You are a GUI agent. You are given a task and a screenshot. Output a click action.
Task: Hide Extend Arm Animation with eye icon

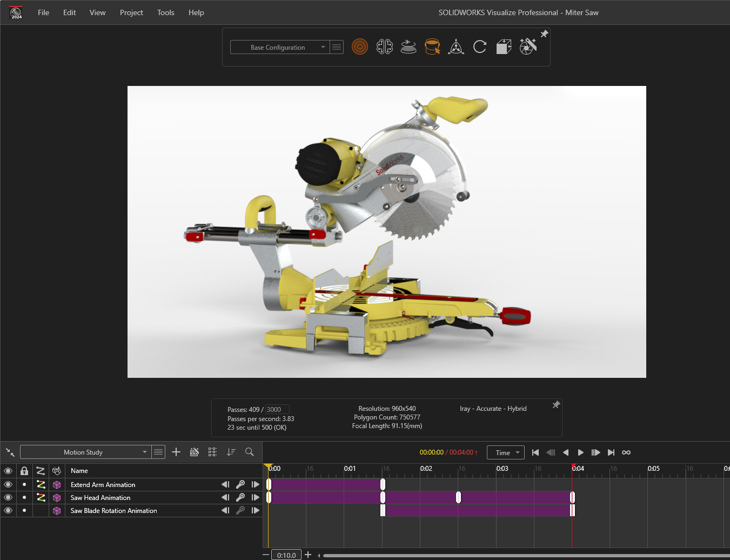pyautogui.click(x=8, y=484)
